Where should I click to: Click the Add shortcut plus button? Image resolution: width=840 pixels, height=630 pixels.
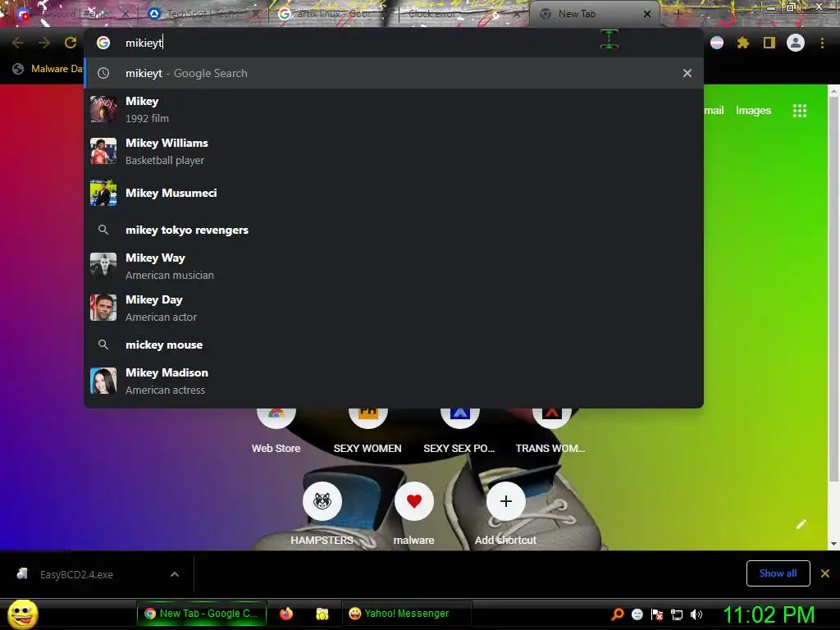pos(505,501)
